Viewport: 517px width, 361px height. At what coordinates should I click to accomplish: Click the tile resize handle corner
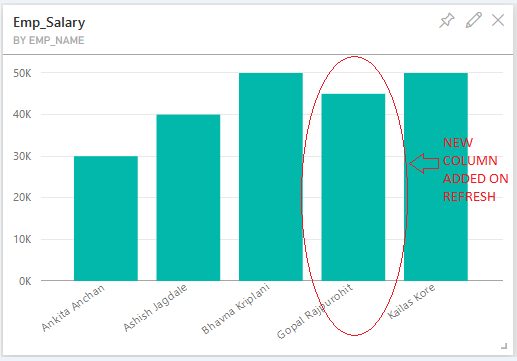click(504, 346)
